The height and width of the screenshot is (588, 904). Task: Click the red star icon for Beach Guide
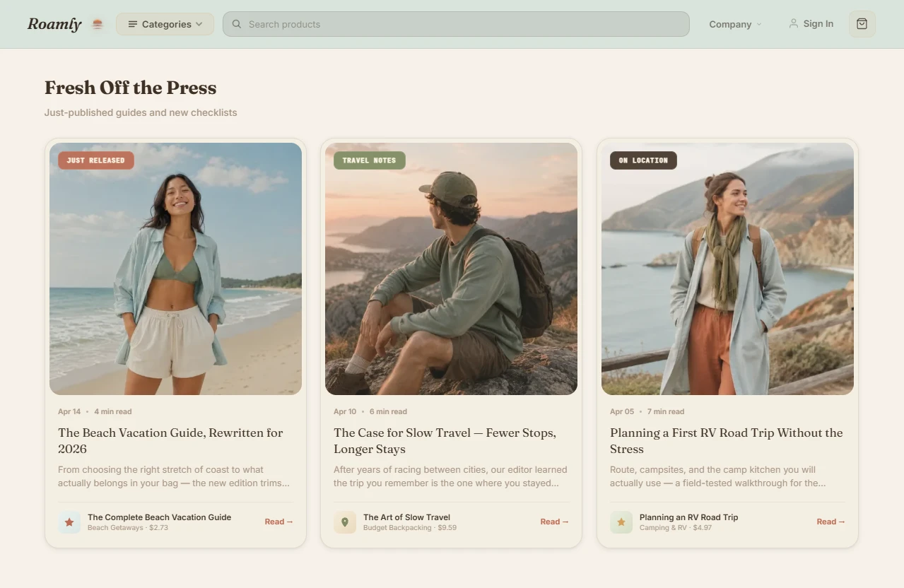(69, 522)
